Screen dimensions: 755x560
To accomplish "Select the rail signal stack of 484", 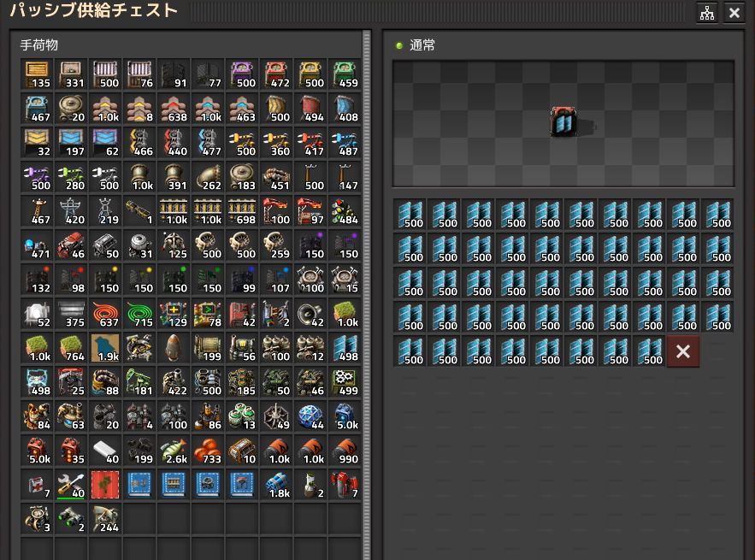I will pos(345,211).
